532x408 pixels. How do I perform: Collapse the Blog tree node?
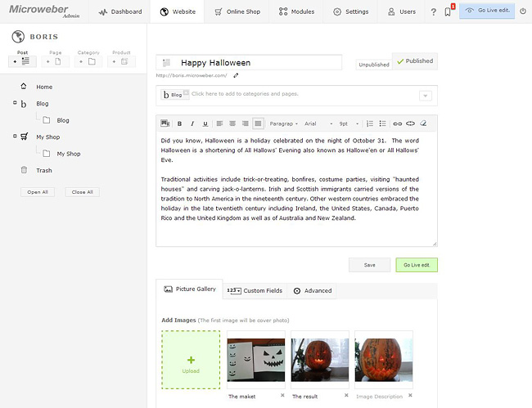pyautogui.click(x=15, y=102)
